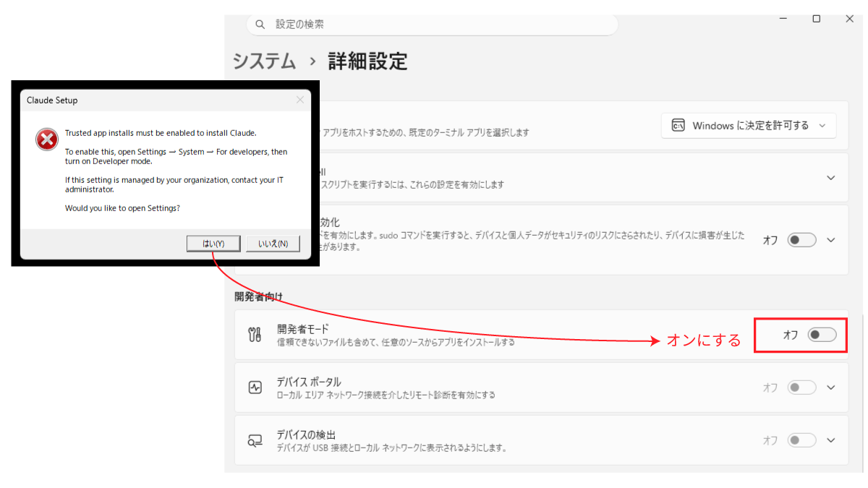Click the search magnifier icon in Settings
The height and width of the screenshot is (488, 868).
click(x=260, y=25)
